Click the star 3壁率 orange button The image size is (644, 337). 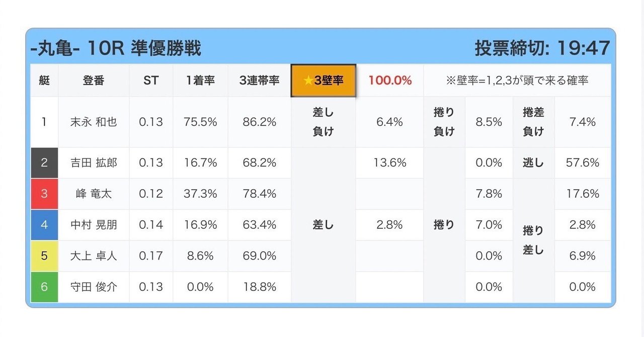[324, 80]
